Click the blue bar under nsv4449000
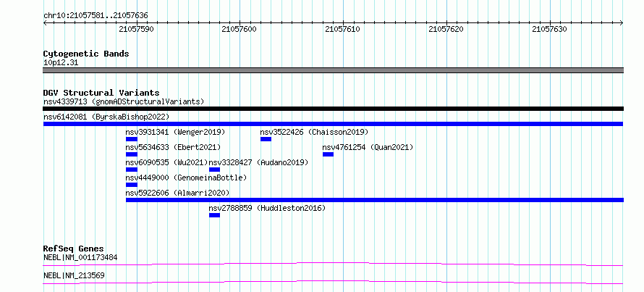 click(132, 185)
